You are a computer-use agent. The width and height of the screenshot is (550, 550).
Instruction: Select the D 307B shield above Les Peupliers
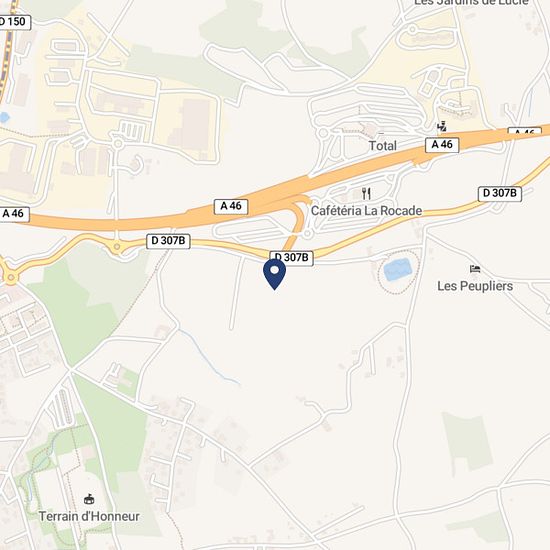pyautogui.click(x=500, y=194)
